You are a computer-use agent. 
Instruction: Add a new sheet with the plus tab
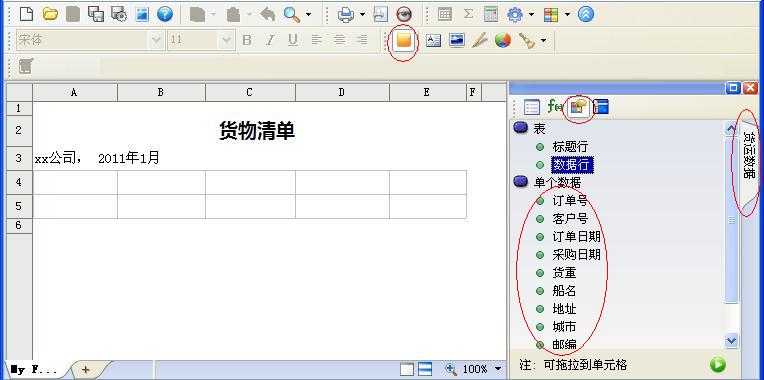click(86, 370)
